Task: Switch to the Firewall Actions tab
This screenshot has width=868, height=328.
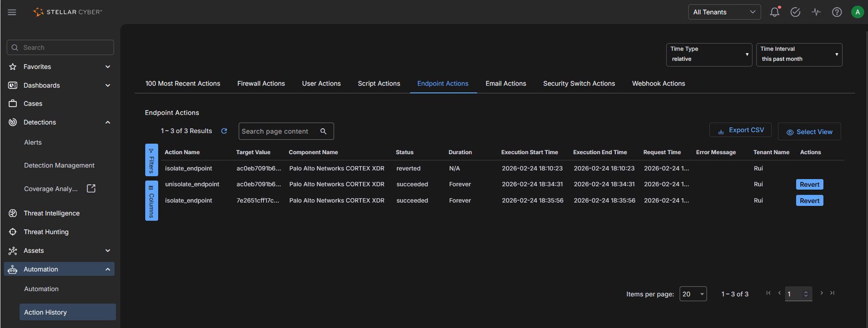Action: pyautogui.click(x=261, y=83)
